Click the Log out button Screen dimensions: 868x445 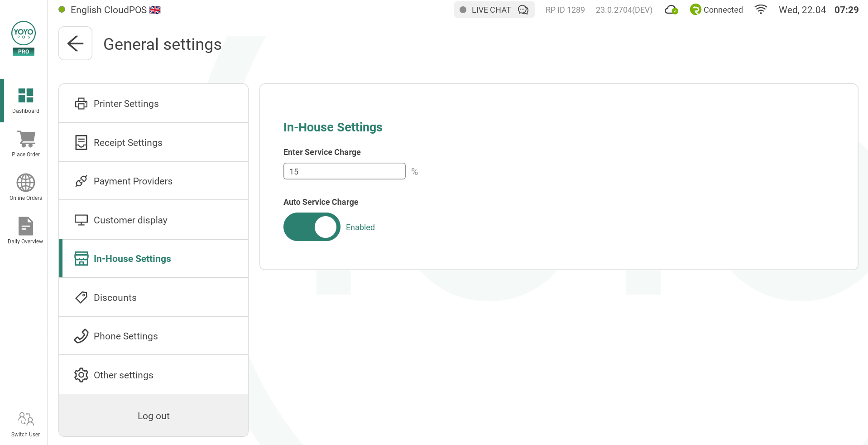coord(153,416)
